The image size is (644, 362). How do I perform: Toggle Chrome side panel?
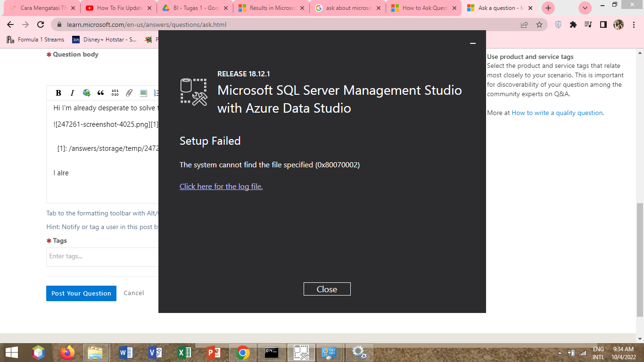click(x=603, y=25)
